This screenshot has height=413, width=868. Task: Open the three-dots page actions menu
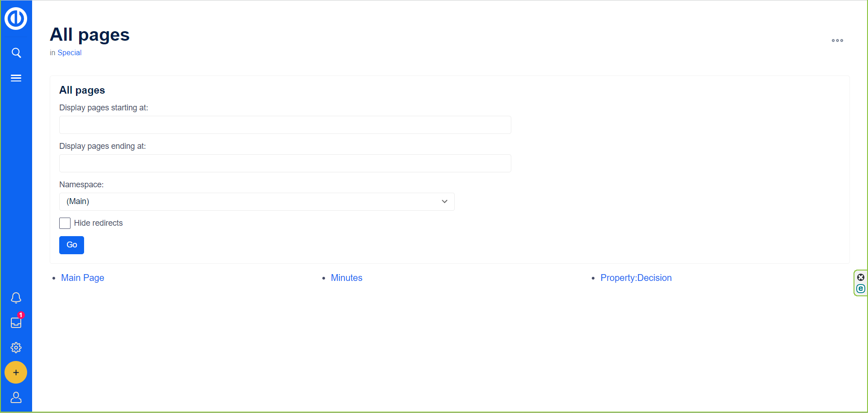point(837,41)
